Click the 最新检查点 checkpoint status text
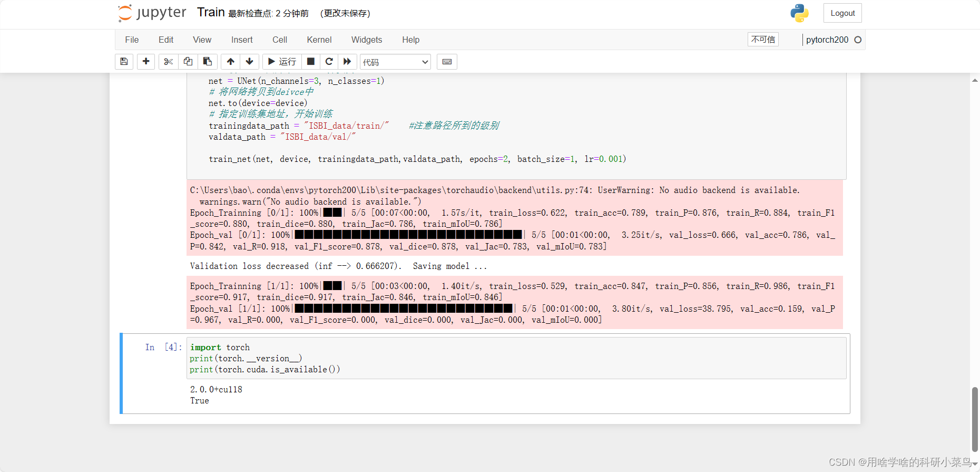The image size is (980, 472). [269, 13]
